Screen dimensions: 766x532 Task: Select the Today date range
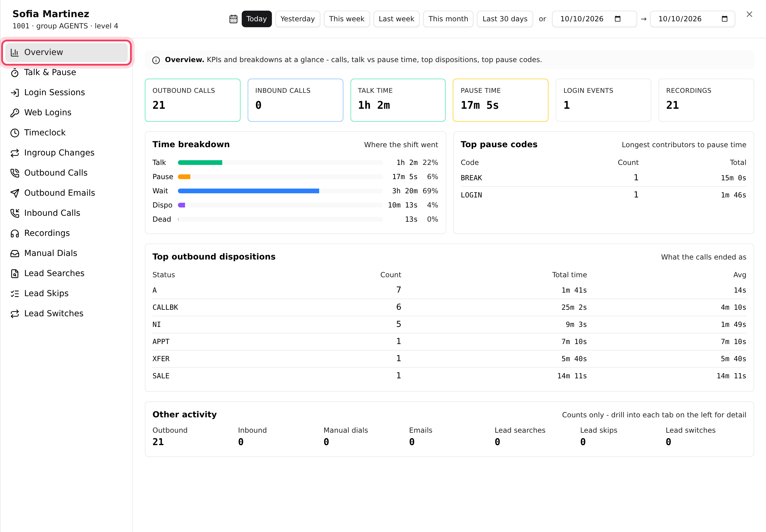coord(256,19)
